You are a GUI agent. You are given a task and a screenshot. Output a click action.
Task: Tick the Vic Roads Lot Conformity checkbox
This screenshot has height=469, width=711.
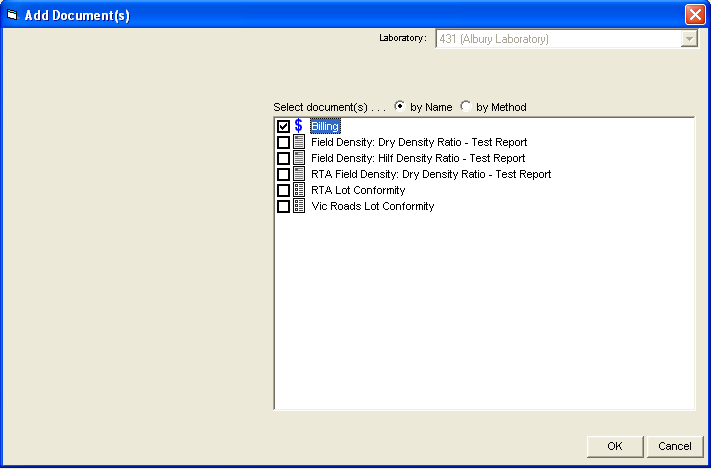(x=283, y=207)
